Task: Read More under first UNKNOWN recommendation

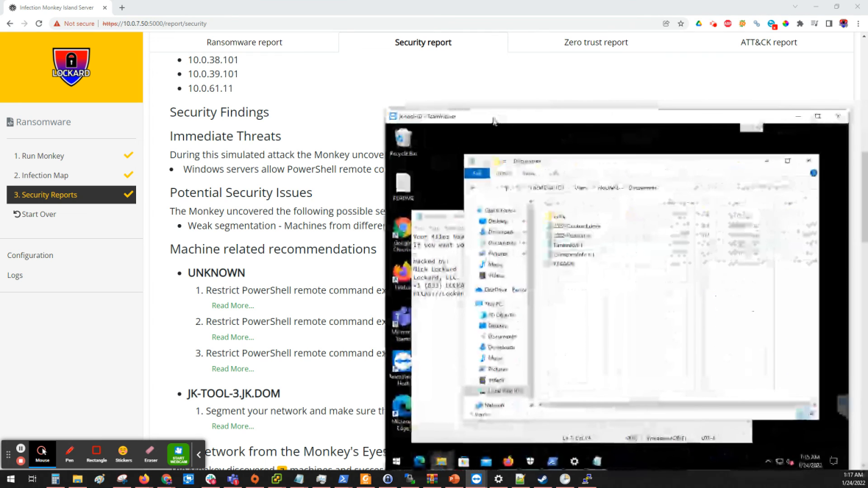Action: (232, 306)
